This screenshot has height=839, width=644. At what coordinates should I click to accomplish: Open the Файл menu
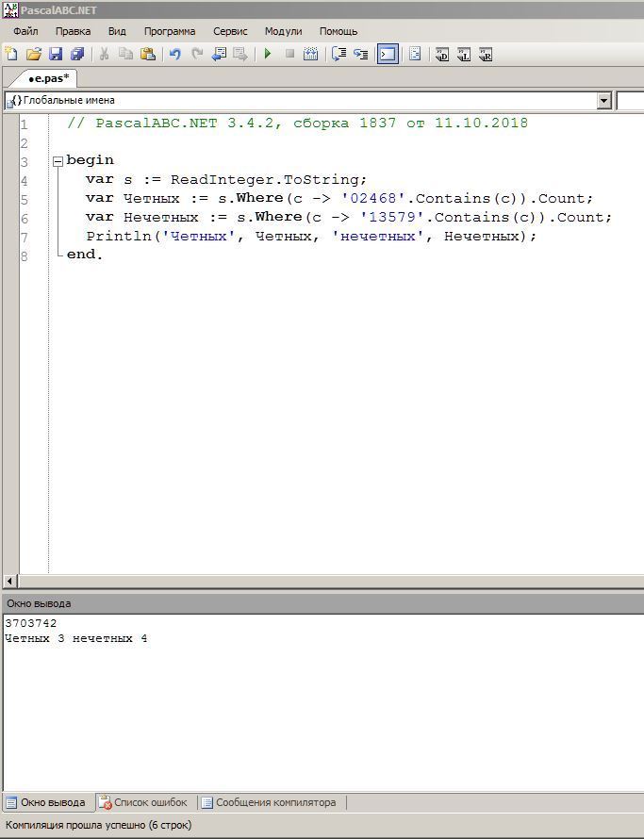25,31
